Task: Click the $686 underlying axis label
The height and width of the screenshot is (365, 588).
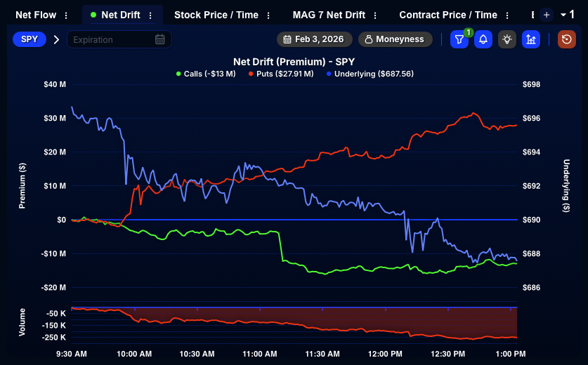Action: (x=531, y=287)
